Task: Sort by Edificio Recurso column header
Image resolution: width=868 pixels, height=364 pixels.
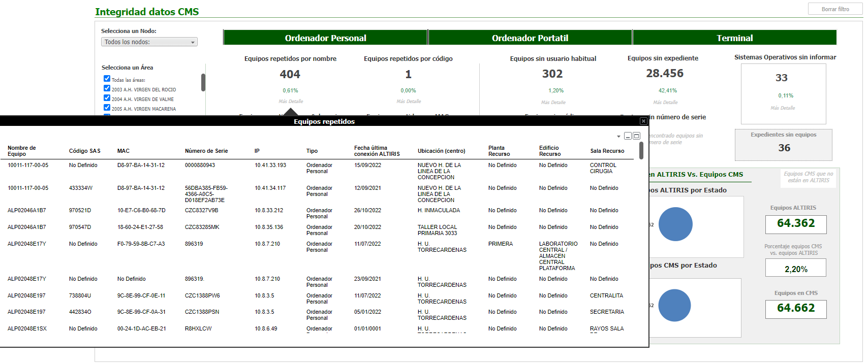Action: [x=550, y=151]
